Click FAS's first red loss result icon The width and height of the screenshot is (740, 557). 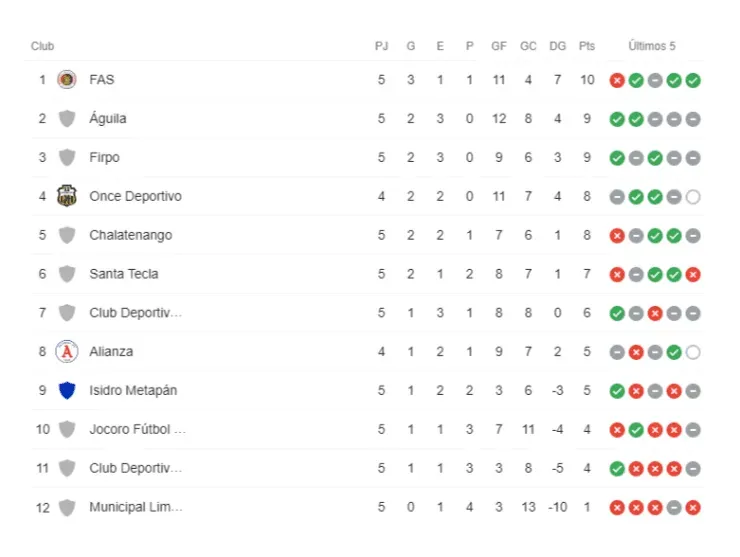coord(617,80)
